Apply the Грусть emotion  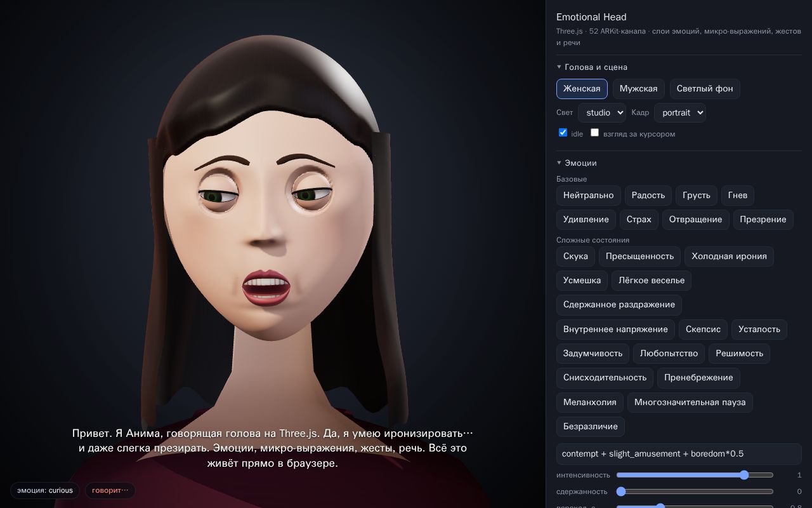click(697, 196)
